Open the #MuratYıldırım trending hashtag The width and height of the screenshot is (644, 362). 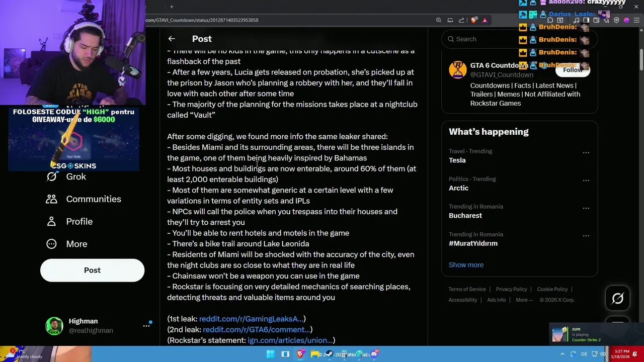[473, 243]
